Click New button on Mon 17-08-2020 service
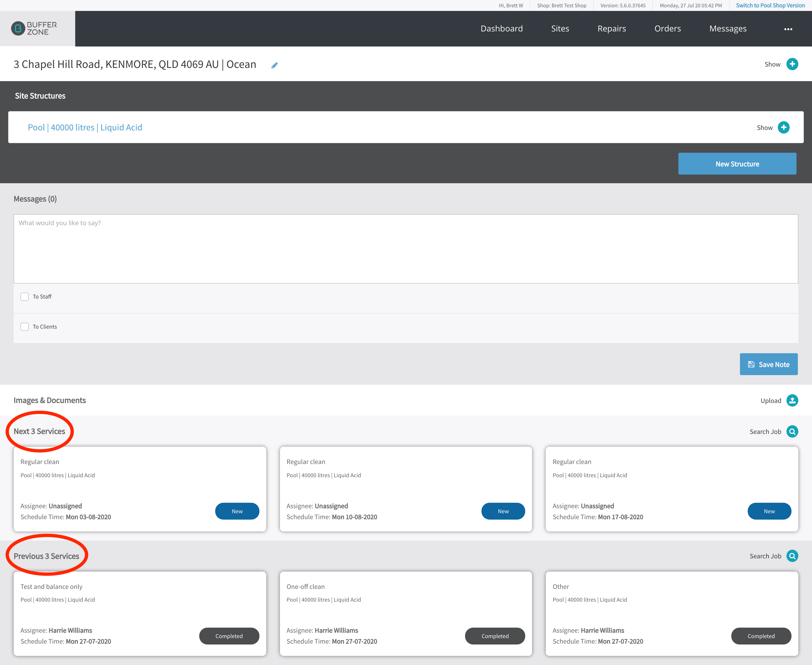Screen dimensions: 812x665 pos(769,511)
